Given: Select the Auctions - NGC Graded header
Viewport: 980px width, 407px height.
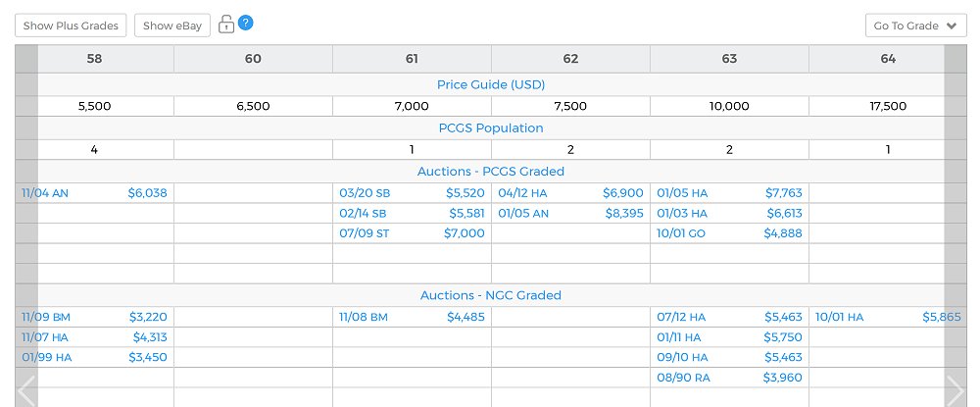Looking at the screenshot, I should 491,295.
